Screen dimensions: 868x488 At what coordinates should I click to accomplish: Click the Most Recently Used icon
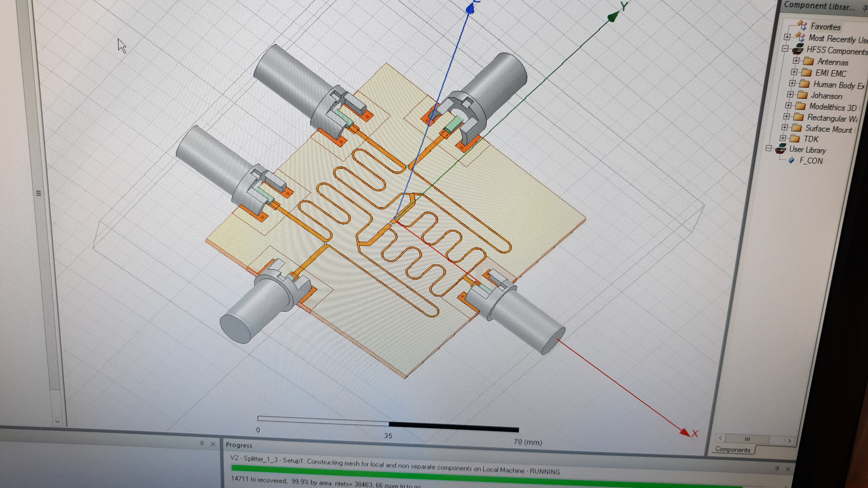[x=800, y=37]
